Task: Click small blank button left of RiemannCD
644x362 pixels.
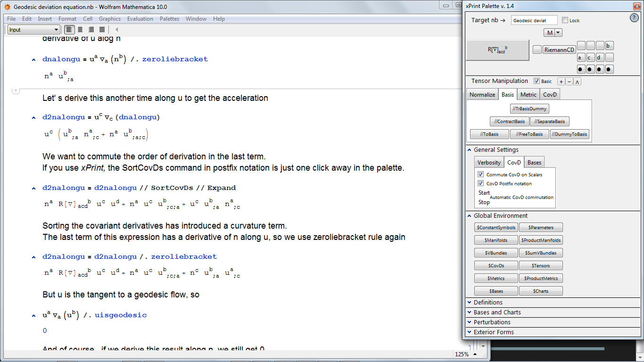Action: pos(537,49)
